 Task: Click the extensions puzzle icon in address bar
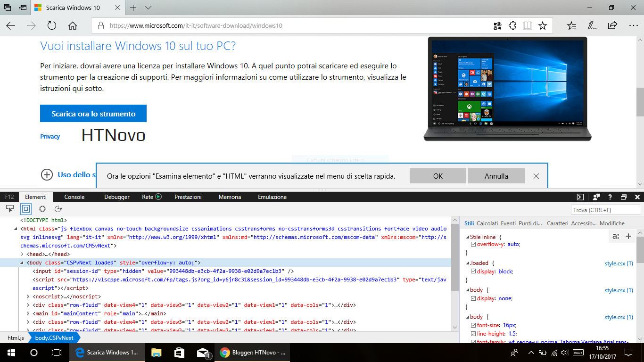tap(512, 25)
